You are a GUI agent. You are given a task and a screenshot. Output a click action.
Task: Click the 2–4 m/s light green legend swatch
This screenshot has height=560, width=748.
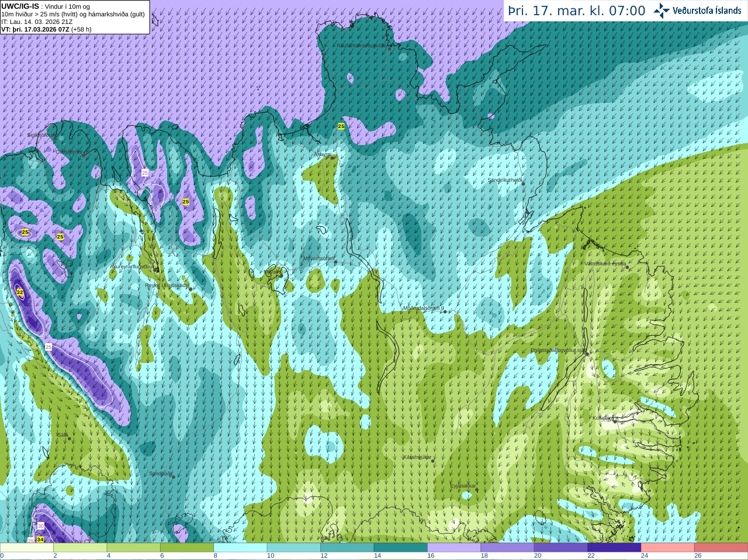(80, 548)
